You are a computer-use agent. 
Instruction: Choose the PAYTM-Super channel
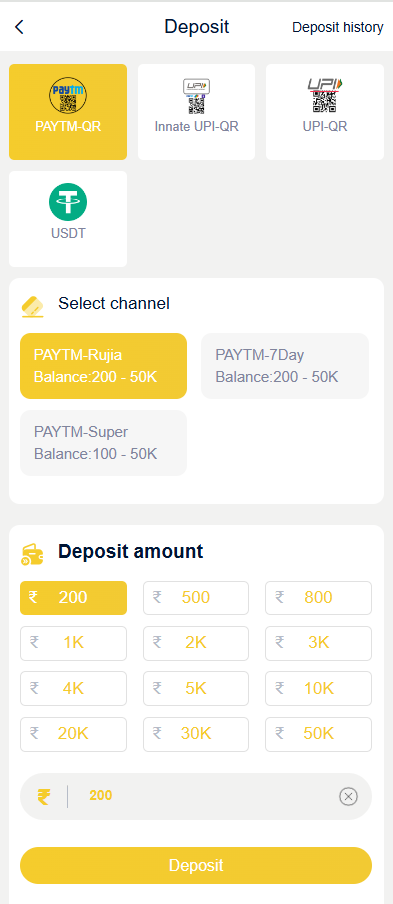[104, 443]
